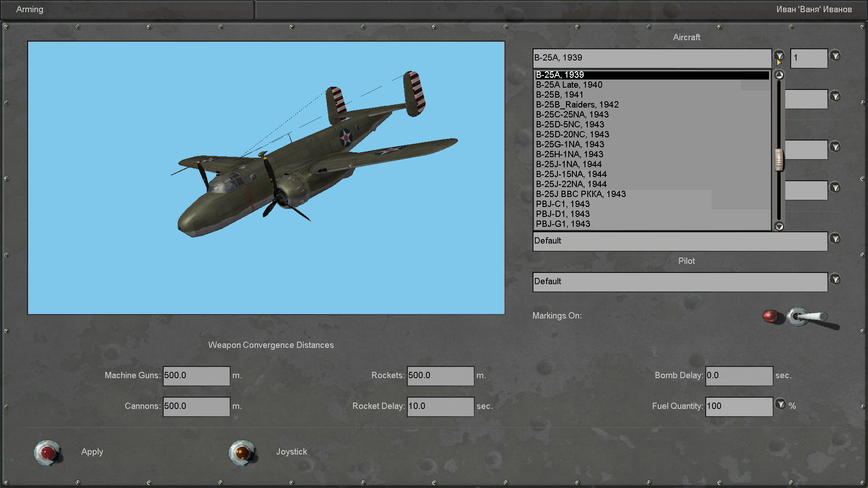The width and height of the screenshot is (868, 488).
Task: Click the Apply text label
Action: click(x=92, y=452)
